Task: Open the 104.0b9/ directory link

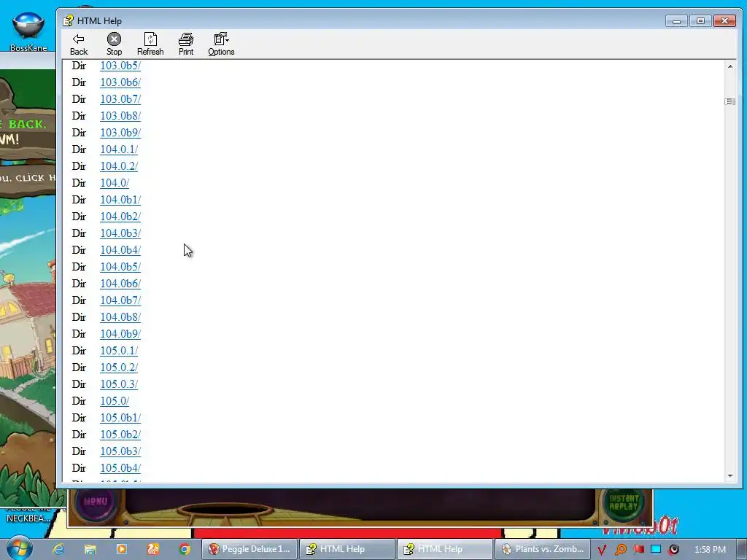Action: click(x=120, y=334)
